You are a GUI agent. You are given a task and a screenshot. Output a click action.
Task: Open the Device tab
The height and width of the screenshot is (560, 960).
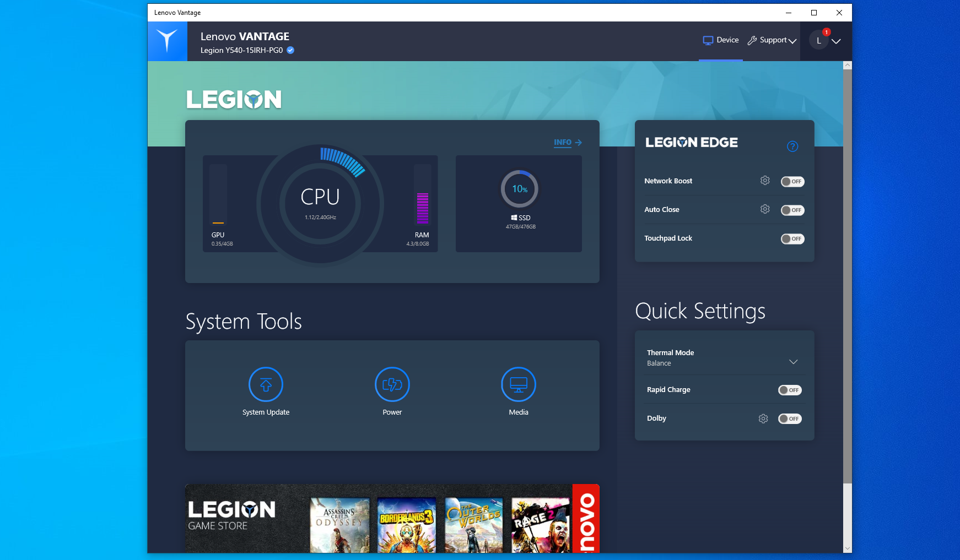[721, 40]
